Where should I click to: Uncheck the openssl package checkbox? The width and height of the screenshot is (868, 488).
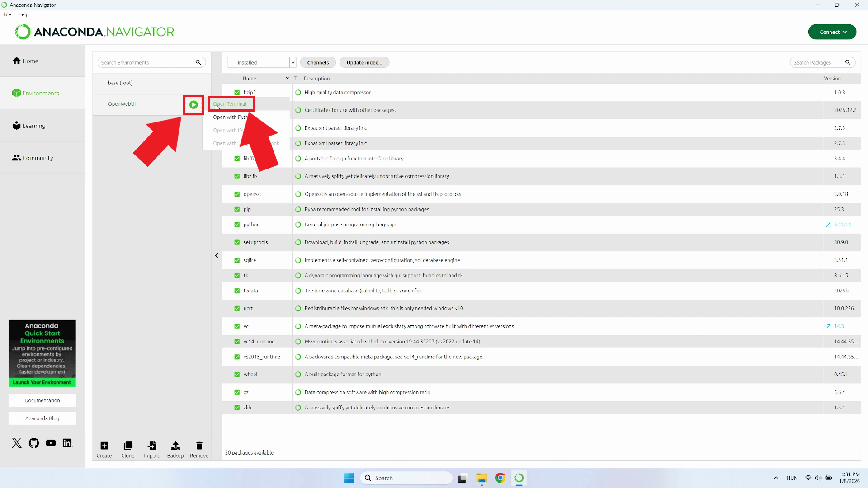point(237,194)
